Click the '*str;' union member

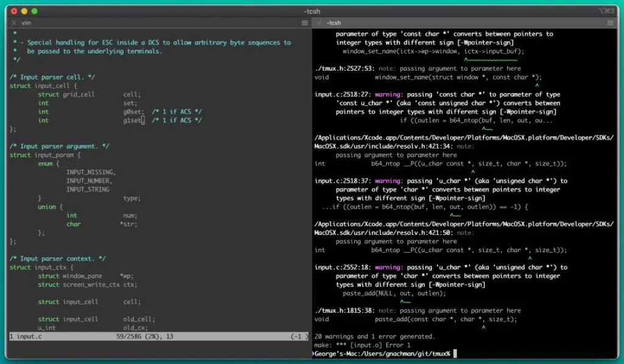(128, 224)
